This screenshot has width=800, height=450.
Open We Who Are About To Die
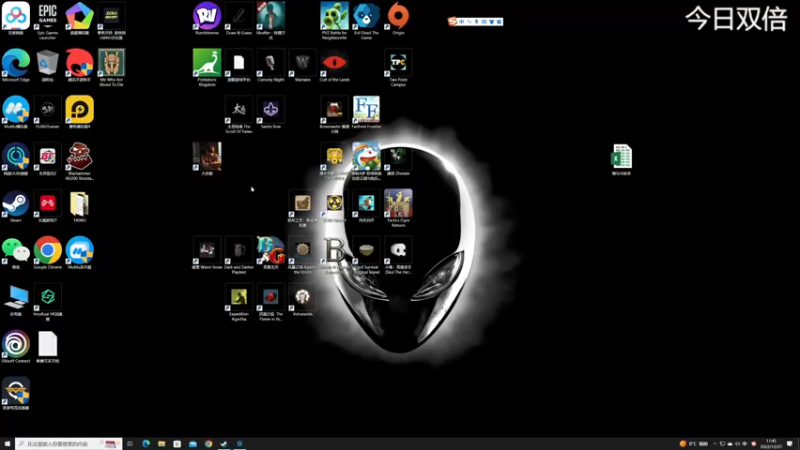coord(111,67)
